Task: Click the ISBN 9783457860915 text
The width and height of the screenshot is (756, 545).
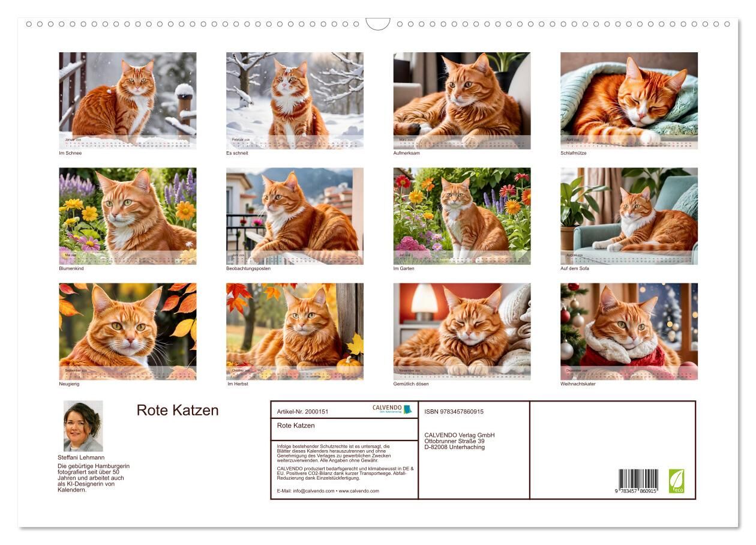Action: tap(454, 412)
